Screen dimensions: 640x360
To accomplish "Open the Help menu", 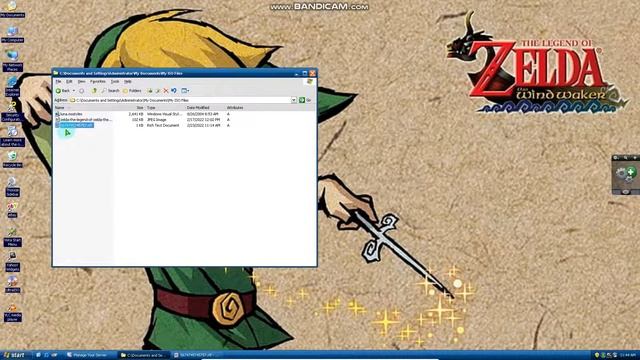I will (x=128, y=82).
